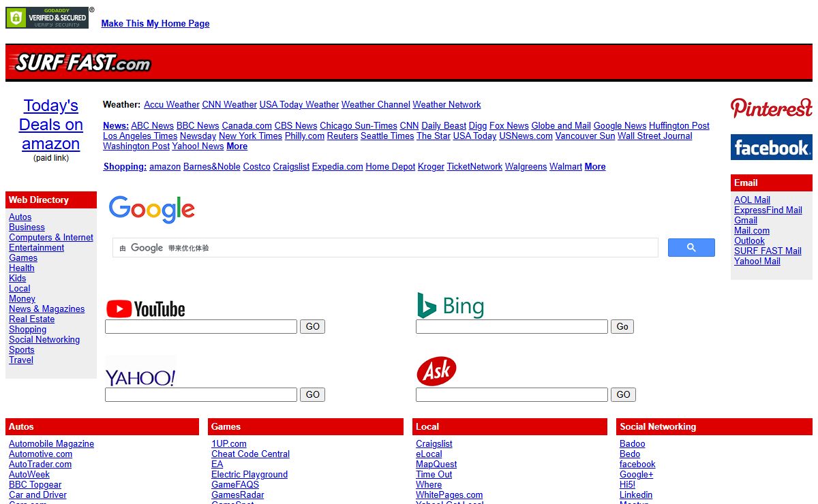
Task: Open New York Times link
Action: click(x=250, y=136)
